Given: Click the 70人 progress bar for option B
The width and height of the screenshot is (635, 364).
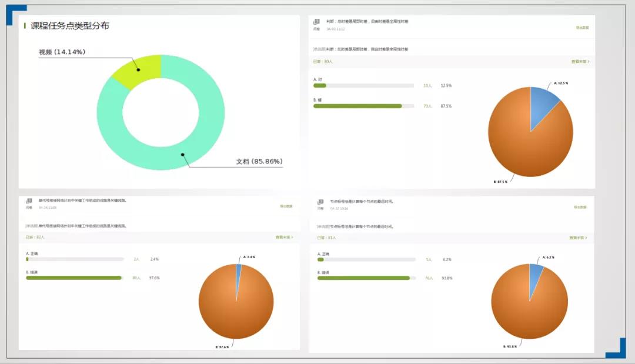Looking at the screenshot, I should coord(358,106).
